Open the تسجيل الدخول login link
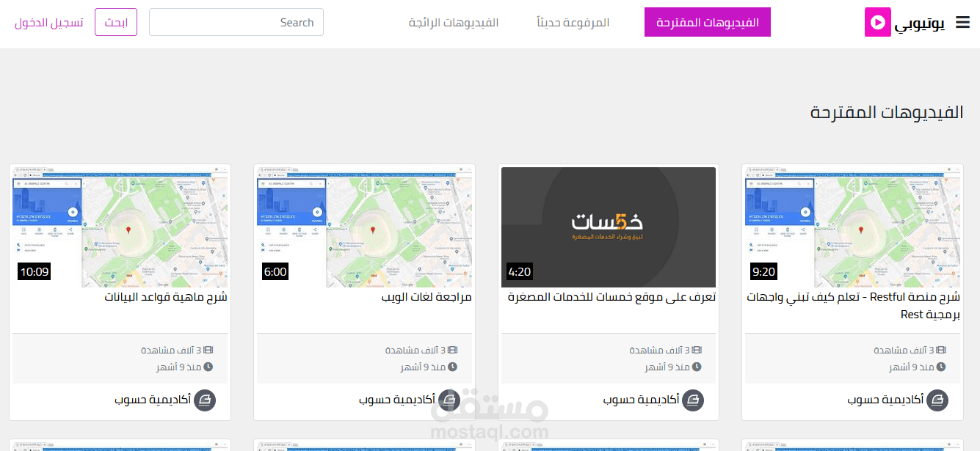Screen dimensions: 980x451 [x=48, y=23]
